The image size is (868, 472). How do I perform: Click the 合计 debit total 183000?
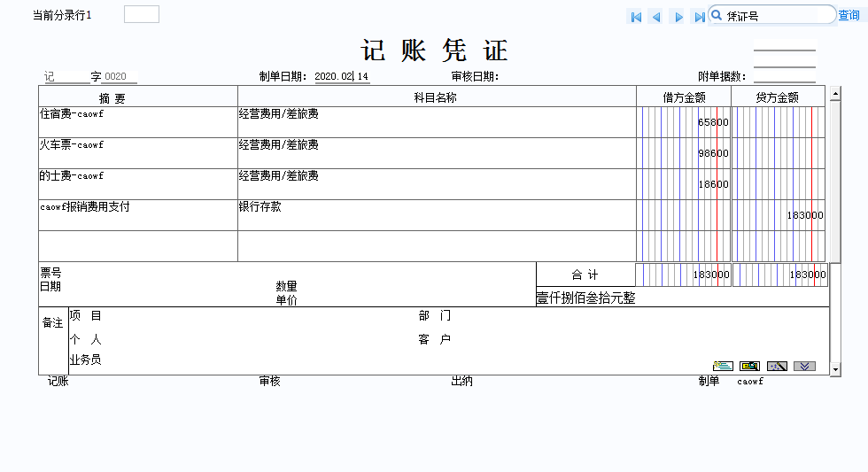point(711,275)
